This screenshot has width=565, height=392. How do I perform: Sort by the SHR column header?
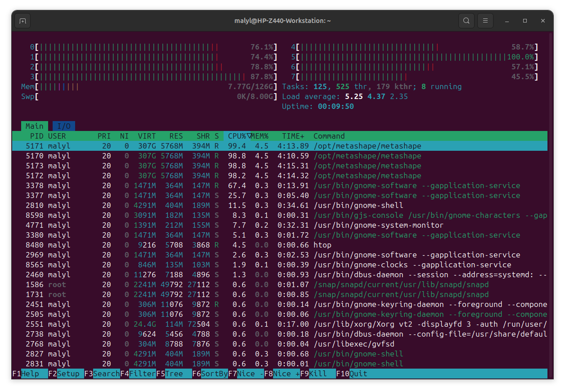(x=203, y=136)
